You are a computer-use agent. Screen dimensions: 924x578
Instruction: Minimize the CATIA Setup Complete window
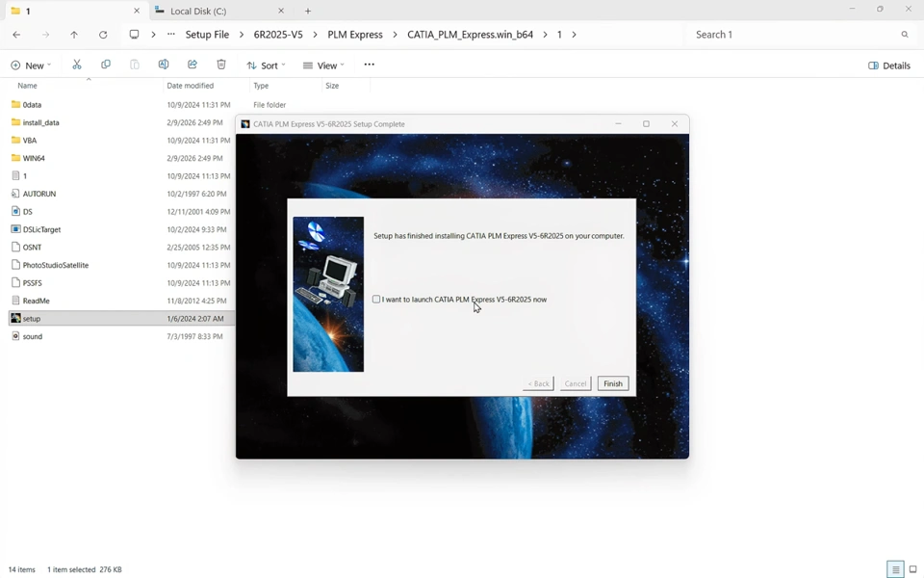pyautogui.click(x=618, y=124)
